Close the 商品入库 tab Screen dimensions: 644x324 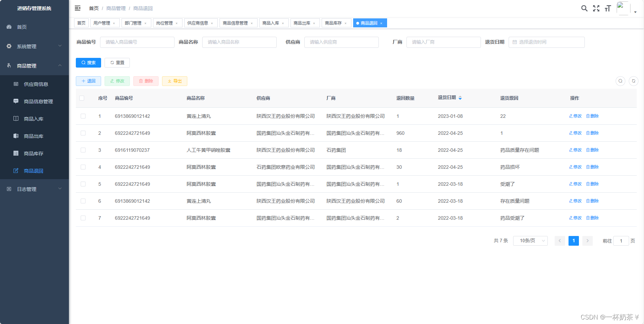click(x=283, y=23)
